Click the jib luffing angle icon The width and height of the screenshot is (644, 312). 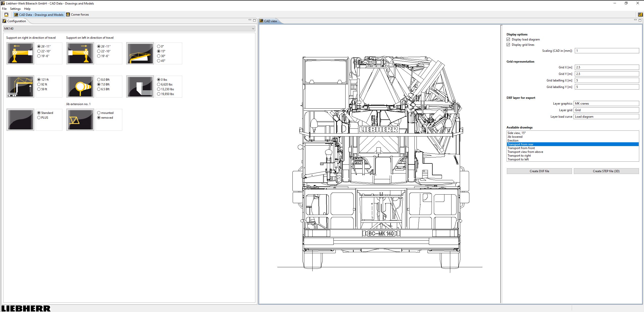tap(140, 53)
